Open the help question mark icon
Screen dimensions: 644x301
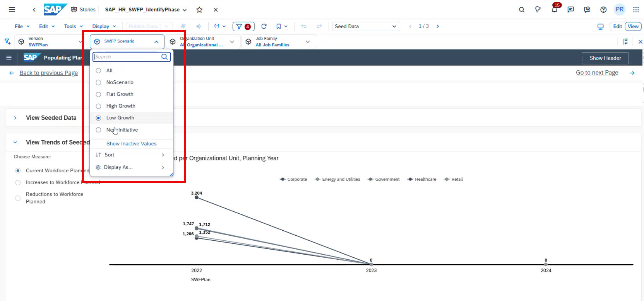603,10
